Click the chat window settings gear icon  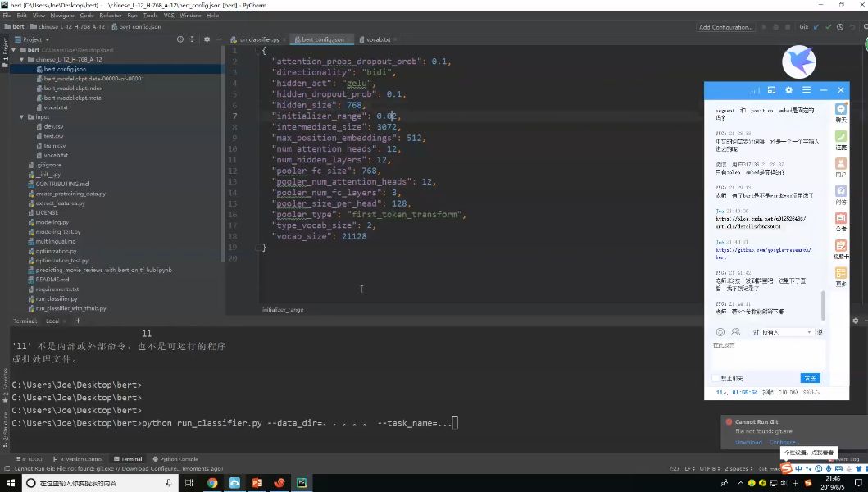(788, 90)
